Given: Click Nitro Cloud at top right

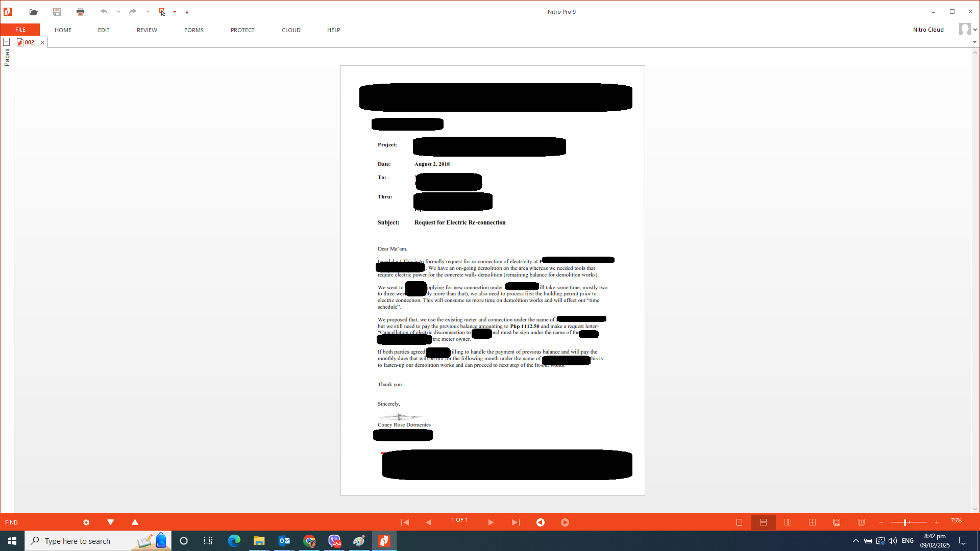Looking at the screenshot, I should [x=928, y=29].
